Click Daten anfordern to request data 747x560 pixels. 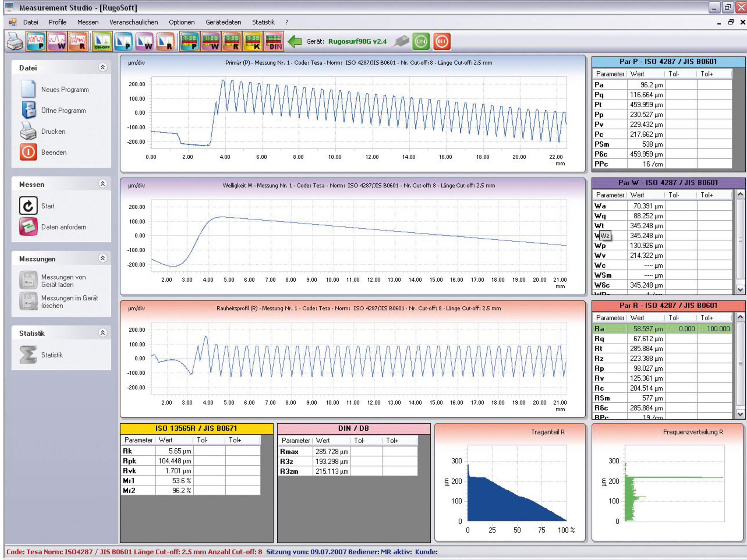(64, 227)
